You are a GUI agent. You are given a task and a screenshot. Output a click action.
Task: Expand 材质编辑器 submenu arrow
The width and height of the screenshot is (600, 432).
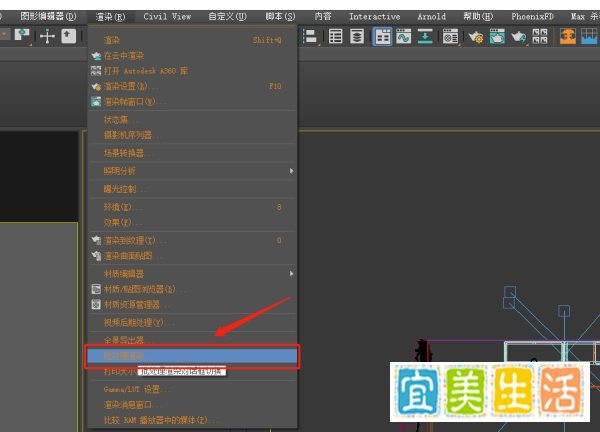[x=292, y=274]
